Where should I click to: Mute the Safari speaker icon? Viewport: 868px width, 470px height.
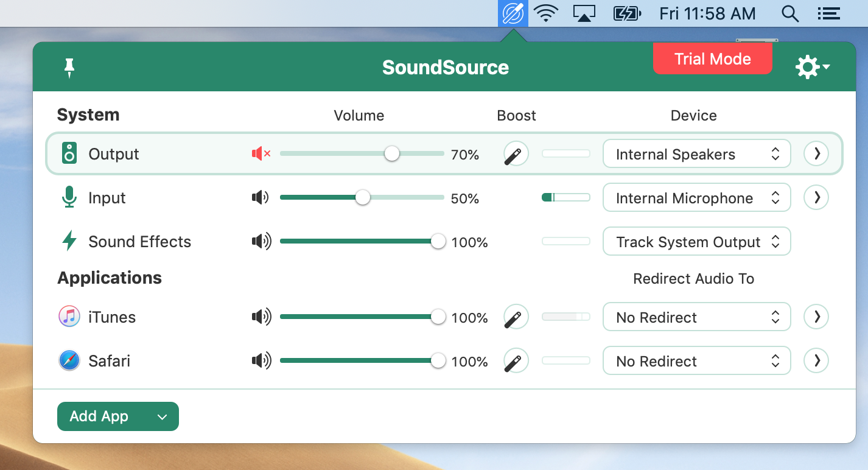click(x=262, y=361)
